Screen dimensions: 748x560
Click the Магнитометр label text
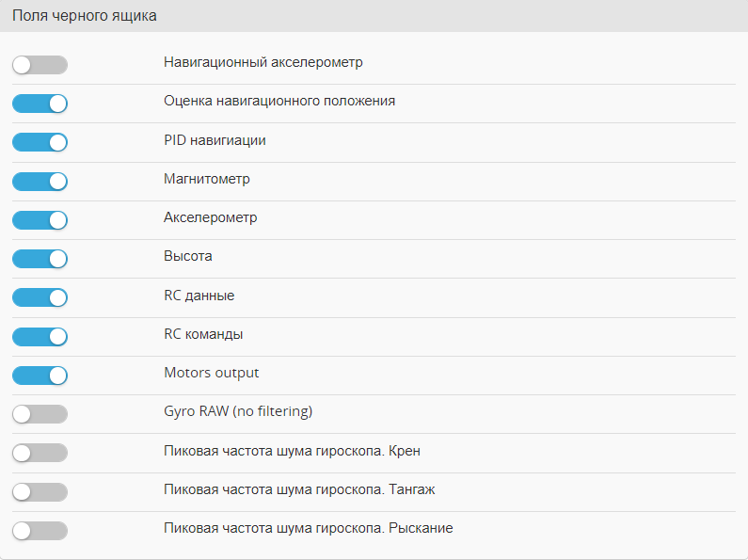tap(206, 179)
